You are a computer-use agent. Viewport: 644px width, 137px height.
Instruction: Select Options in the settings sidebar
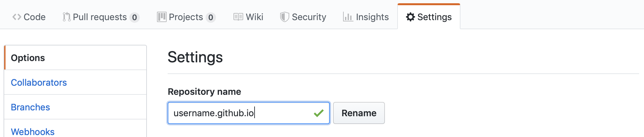point(28,58)
